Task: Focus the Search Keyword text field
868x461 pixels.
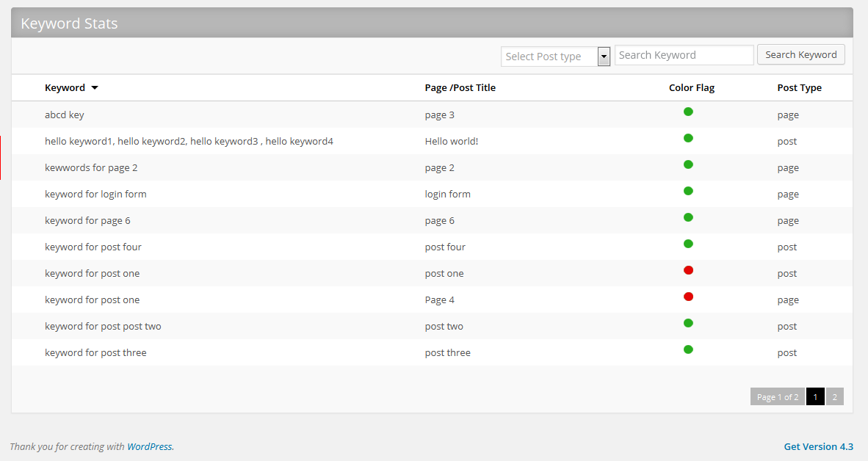Action: tap(684, 55)
